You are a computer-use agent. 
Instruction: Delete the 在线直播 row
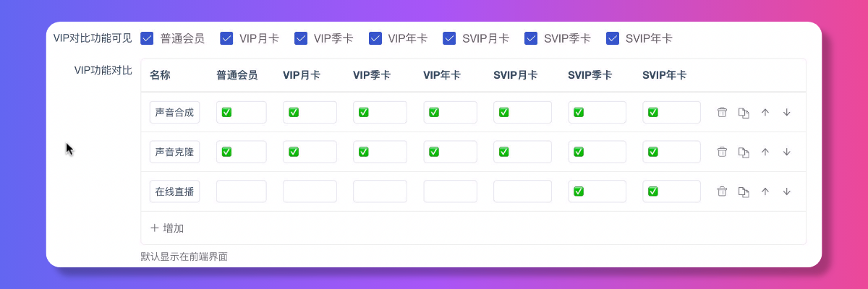pyautogui.click(x=721, y=191)
